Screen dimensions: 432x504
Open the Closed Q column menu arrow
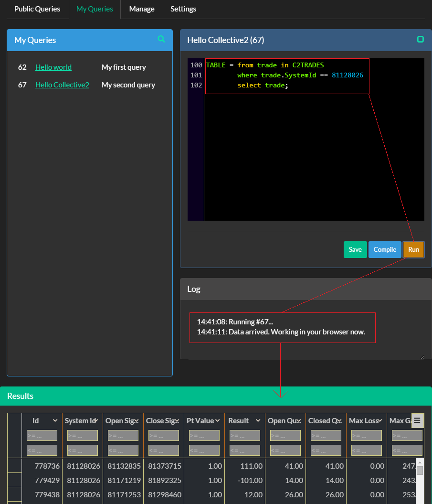coord(339,420)
